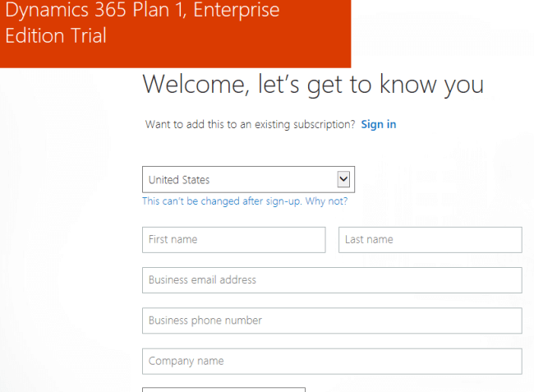The image size is (534, 392).
Task: Click the Business phone number field
Action: 332,321
